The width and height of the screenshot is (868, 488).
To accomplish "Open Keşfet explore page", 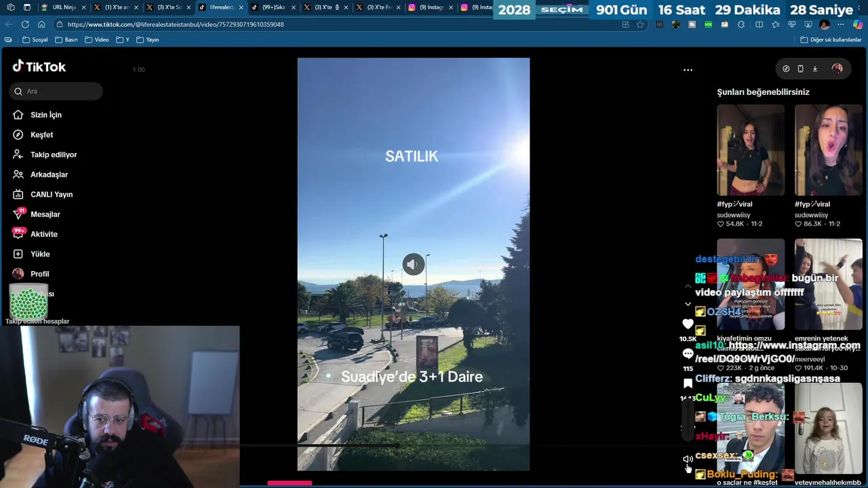I will pyautogui.click(x=33, y=135).
